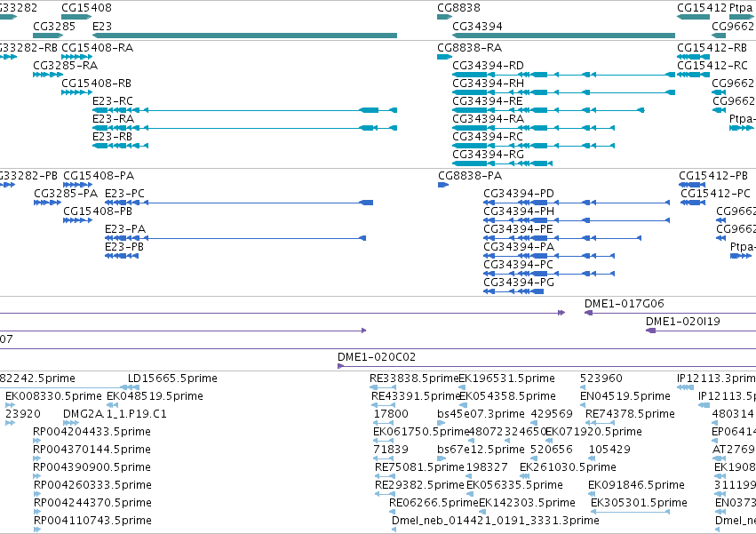This screenshot has width=756, height=534.
Task: Select transcript CG34394-RA
Action: coord(488,119)
